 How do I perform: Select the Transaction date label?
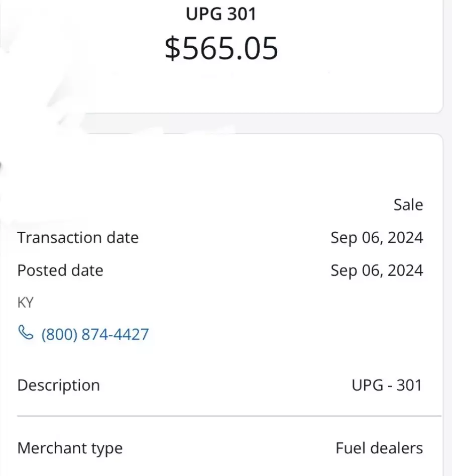[78, 237]
